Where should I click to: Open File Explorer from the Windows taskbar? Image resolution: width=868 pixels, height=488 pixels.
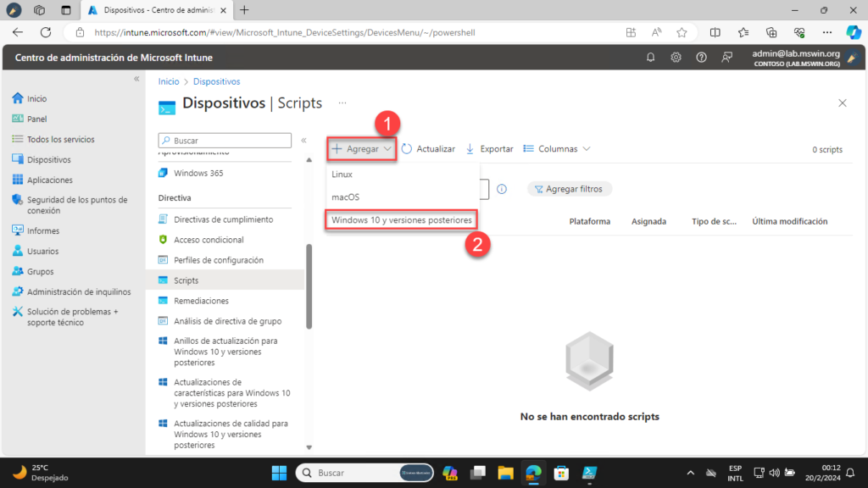pyautogui.click(x=506, y=473)
